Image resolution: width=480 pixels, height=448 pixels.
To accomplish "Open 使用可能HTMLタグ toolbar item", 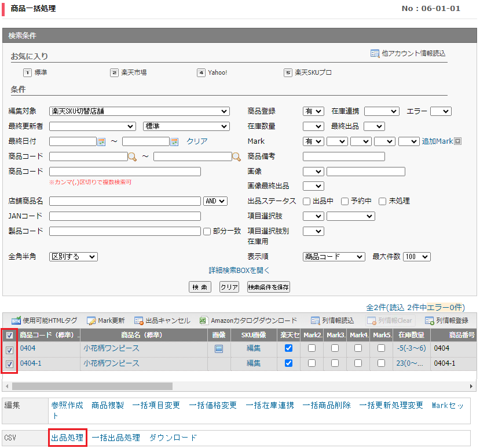I will (45, 320).
